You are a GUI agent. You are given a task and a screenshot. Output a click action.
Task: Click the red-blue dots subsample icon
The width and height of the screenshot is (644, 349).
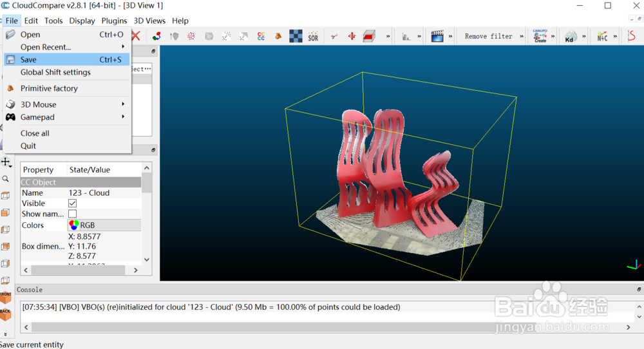[x=191, y=36]
